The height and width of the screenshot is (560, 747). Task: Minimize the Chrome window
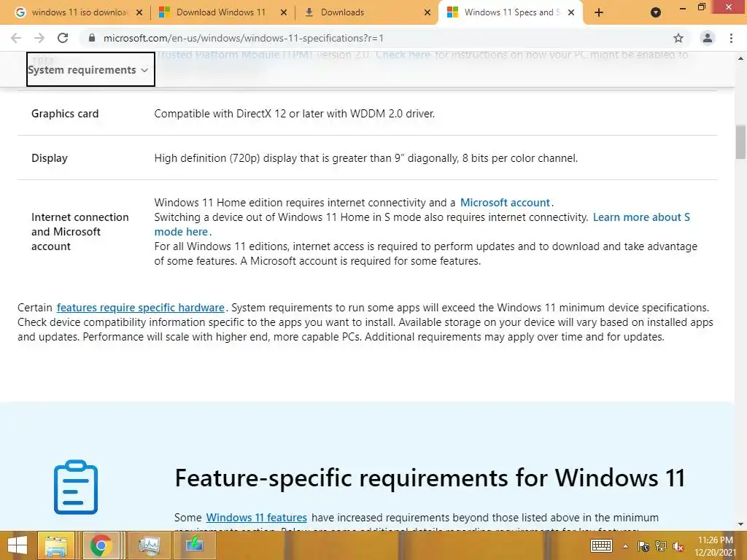[x=683, y=8]
